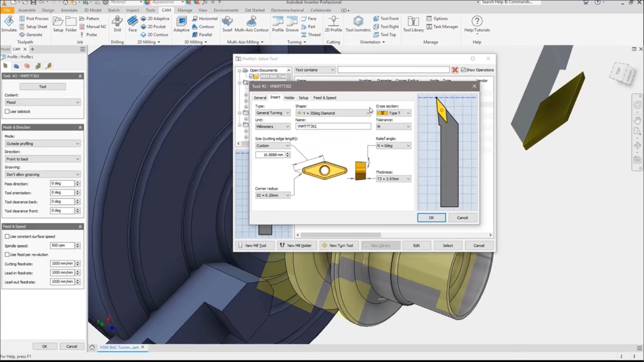Open the Cross section Type T dropdown
644x362 pixels.
[393, 113]
